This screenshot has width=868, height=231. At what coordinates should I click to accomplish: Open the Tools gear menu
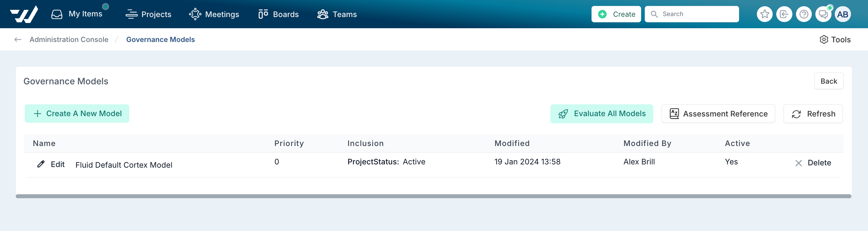[x=835, y=40]
